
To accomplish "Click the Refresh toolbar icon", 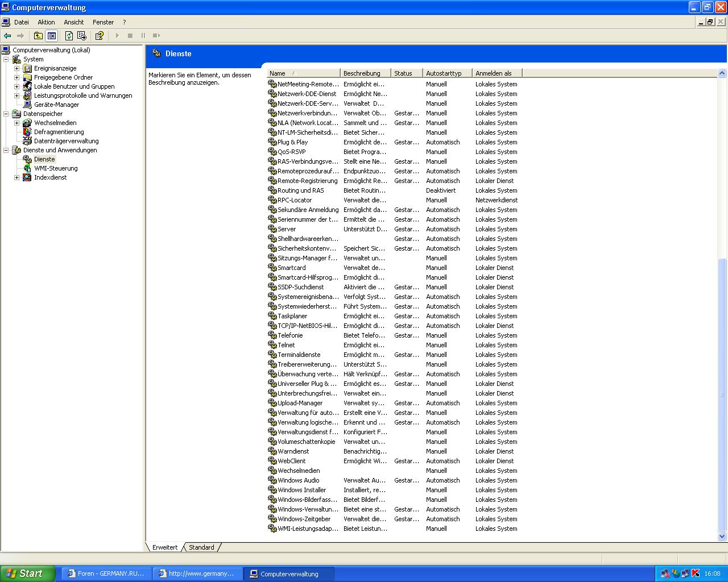I will click(69, 36).
